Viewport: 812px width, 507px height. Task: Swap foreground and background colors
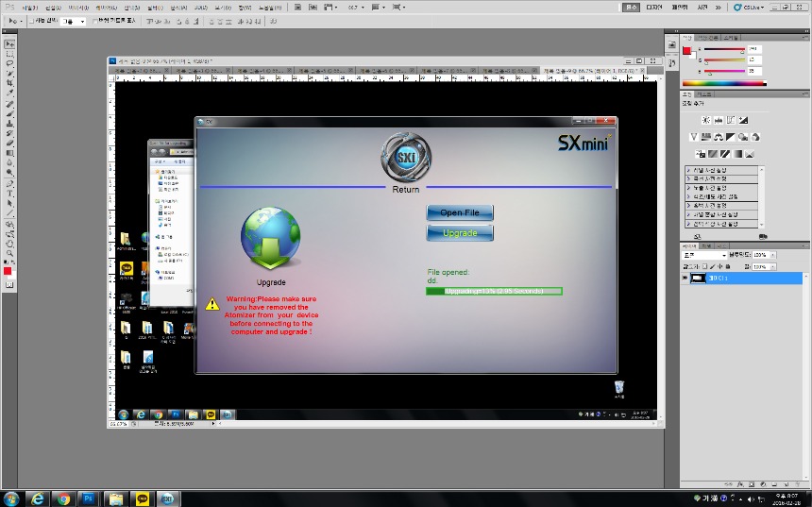click(x=13, y=262)
